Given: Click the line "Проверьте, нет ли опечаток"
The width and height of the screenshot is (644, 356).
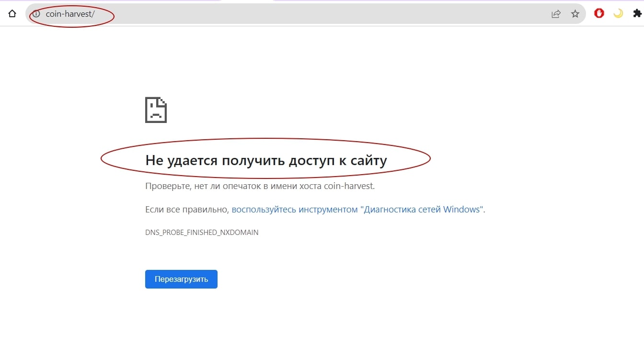Looking at the screenshot, I should [x=260, y=186].
